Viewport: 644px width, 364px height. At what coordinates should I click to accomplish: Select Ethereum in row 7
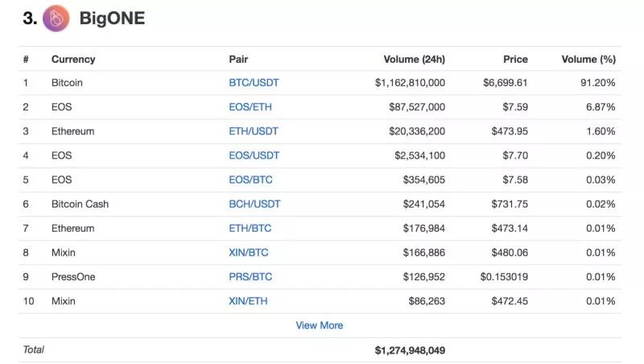[x=72, y=228]
